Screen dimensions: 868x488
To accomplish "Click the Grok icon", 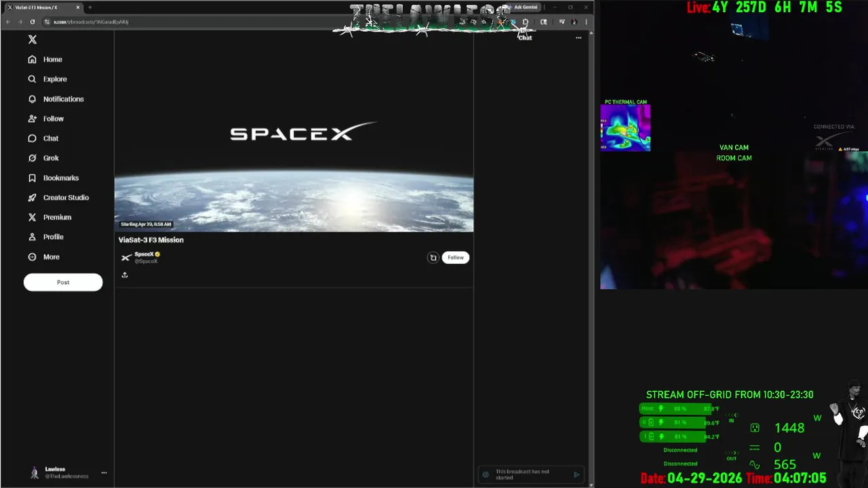I will point(32,158).
